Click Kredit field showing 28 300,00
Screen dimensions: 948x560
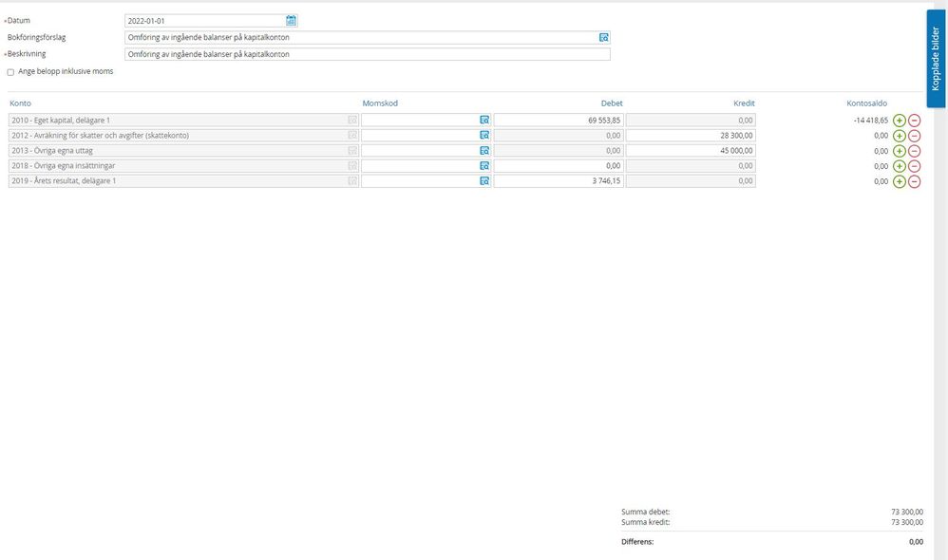click(691, 136)
